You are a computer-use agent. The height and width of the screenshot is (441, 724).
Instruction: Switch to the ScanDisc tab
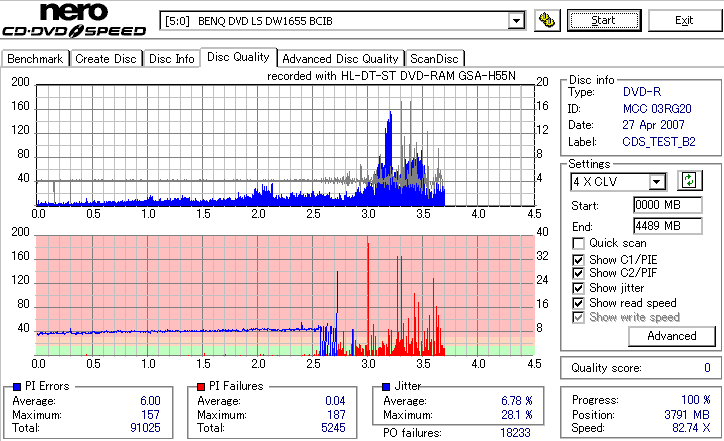434,59
